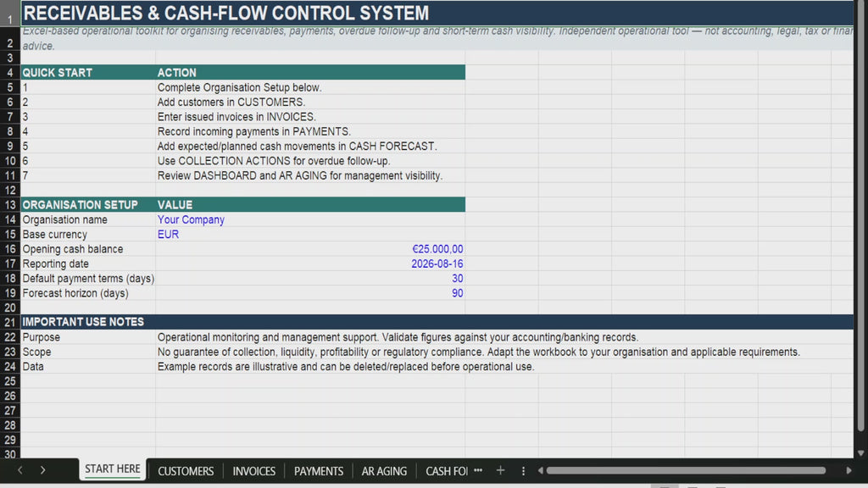Select row 16 header

pyautogui.click(x=10, y=249)
